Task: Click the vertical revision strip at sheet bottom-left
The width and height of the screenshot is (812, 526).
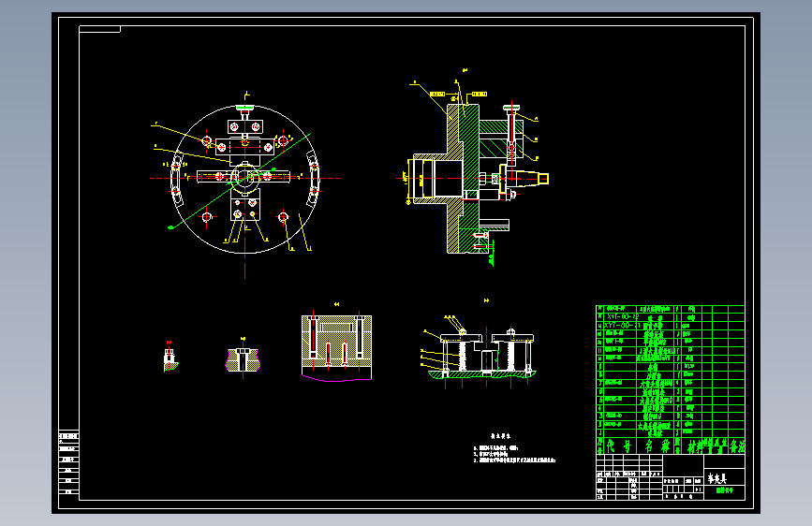Action: [x=69, y=461]
